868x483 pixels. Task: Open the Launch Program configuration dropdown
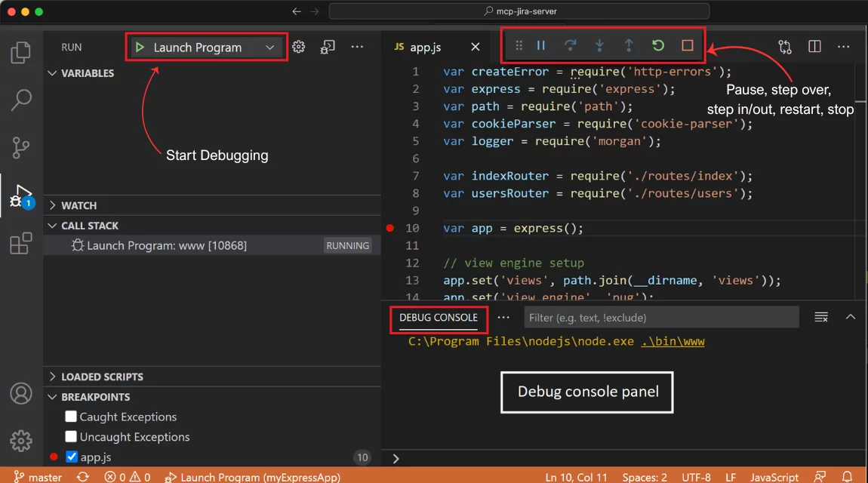(269, 48)
